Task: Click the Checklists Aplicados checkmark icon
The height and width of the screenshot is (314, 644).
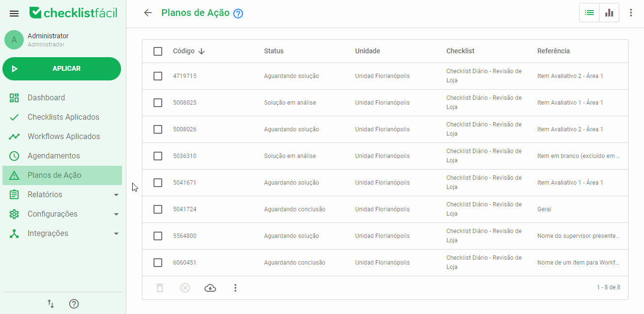Action: (x=14, y=117)
